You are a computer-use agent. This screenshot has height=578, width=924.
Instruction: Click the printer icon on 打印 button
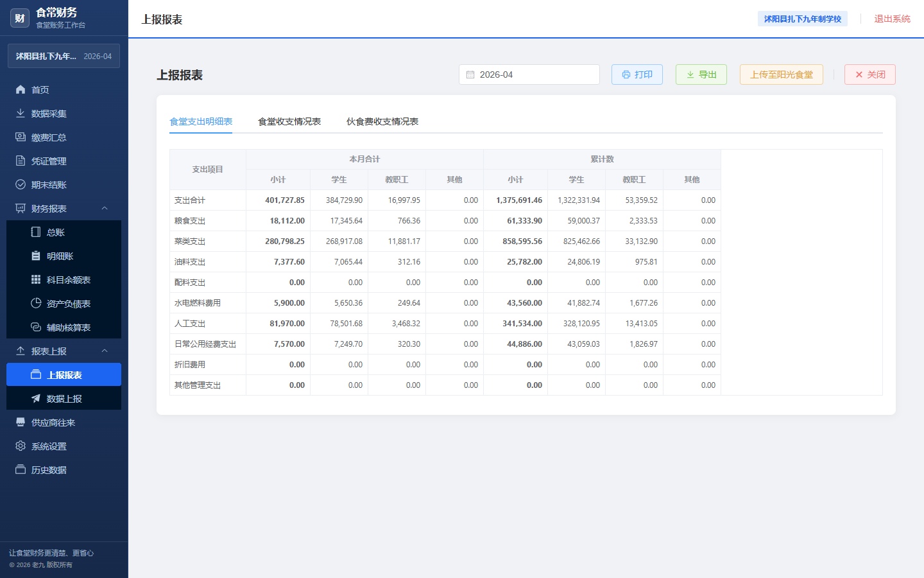coord(626,74)
